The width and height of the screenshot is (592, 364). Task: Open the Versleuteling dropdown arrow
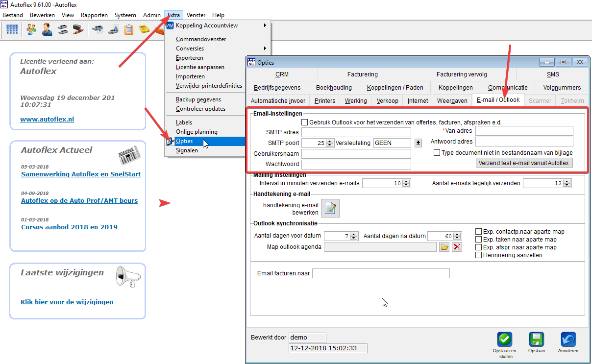tap(418, 143)
